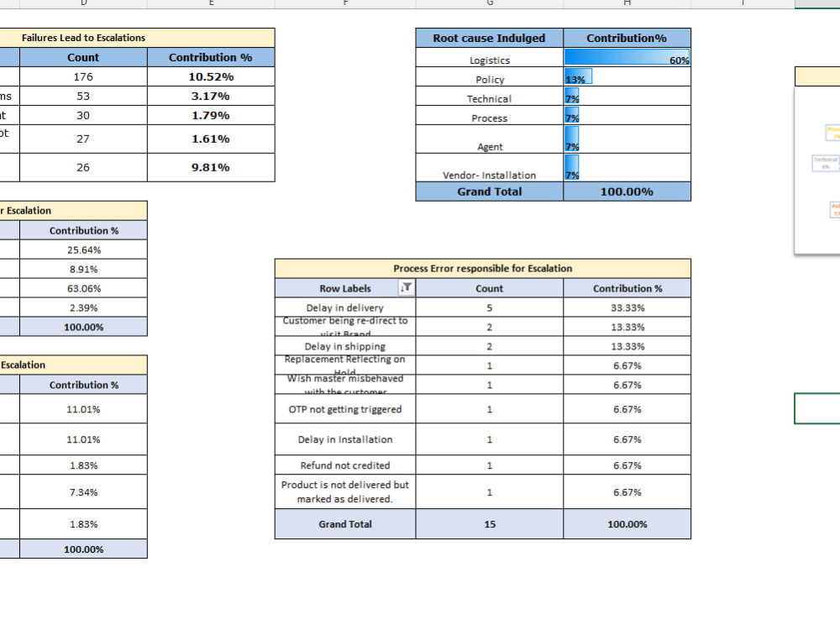The image size is (840, 630).
Task: Select the count cell showing 176
Action: (x=83, y=76)
